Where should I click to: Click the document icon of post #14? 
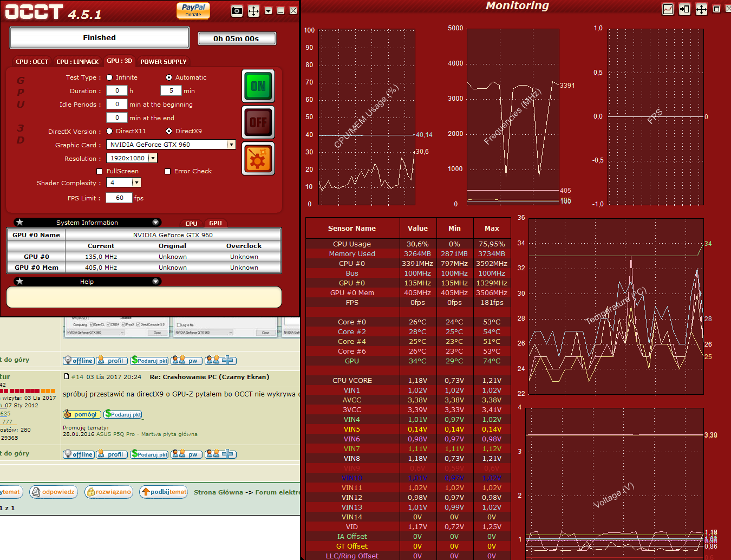[67, 376]
